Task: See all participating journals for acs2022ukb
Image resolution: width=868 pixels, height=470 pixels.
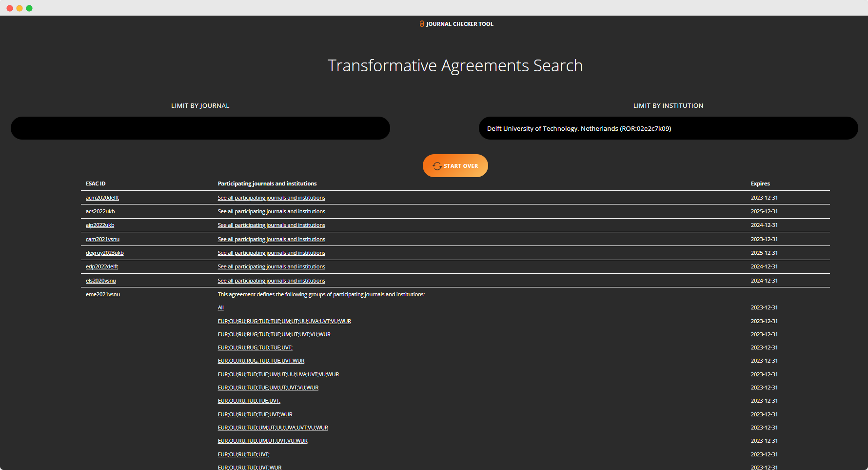Action: pyautogui.click(x=272, y=211)
